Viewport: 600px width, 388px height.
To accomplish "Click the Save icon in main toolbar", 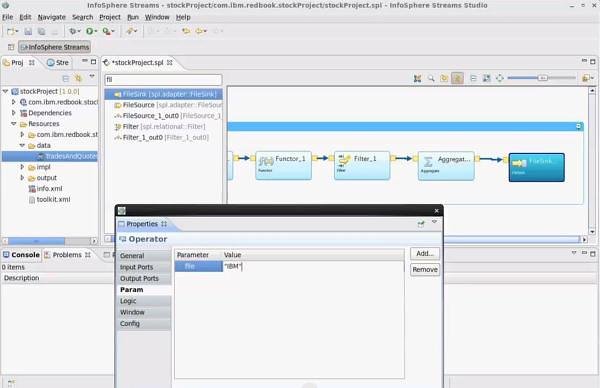I will coord(28,31).
